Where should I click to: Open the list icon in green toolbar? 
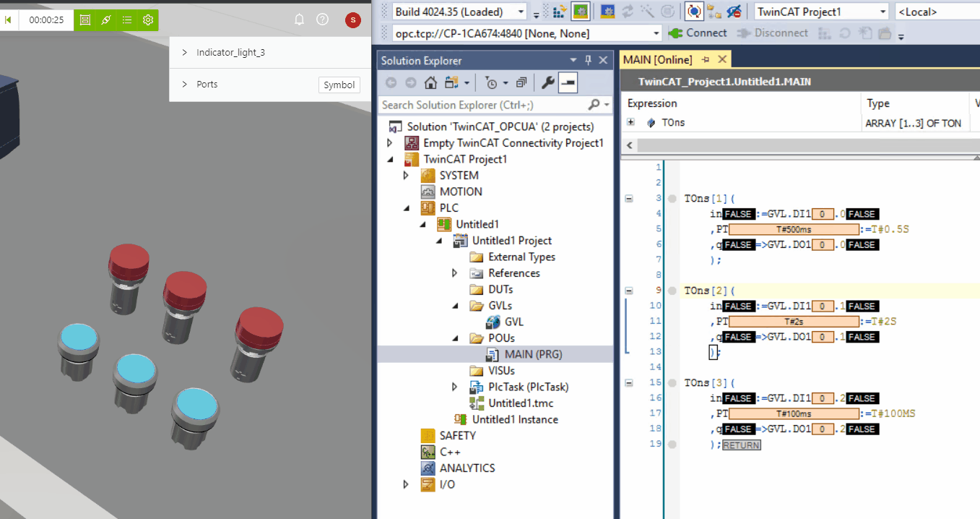click(x=127, y=20)
